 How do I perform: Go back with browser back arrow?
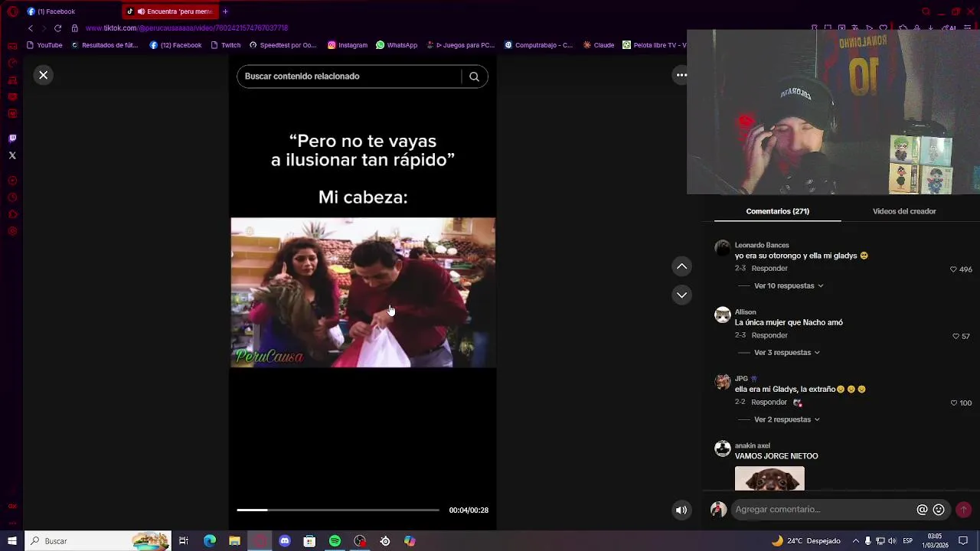31,28
